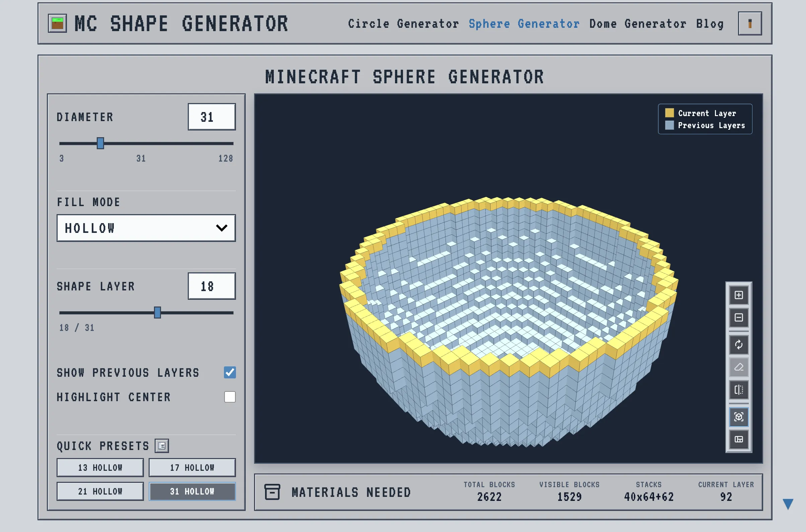Click the 128 maximum diameter label
The width and height of the screenshot is (806, 532).
[x=226, y=159]
